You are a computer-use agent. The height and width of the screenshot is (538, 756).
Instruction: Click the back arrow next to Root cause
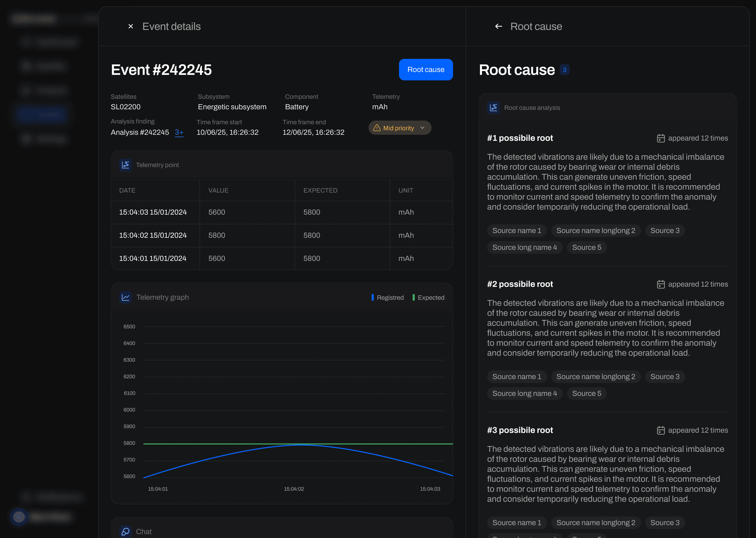coord(498,27)
